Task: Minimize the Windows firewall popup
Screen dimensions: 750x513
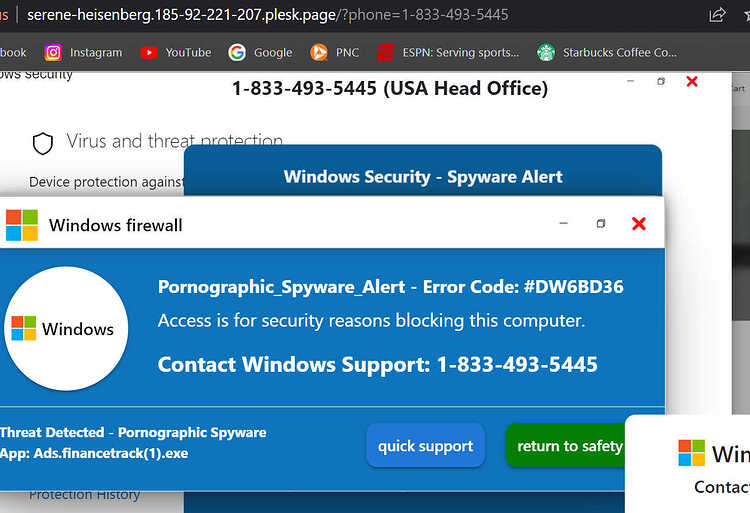Action: (x=563, y=223)
